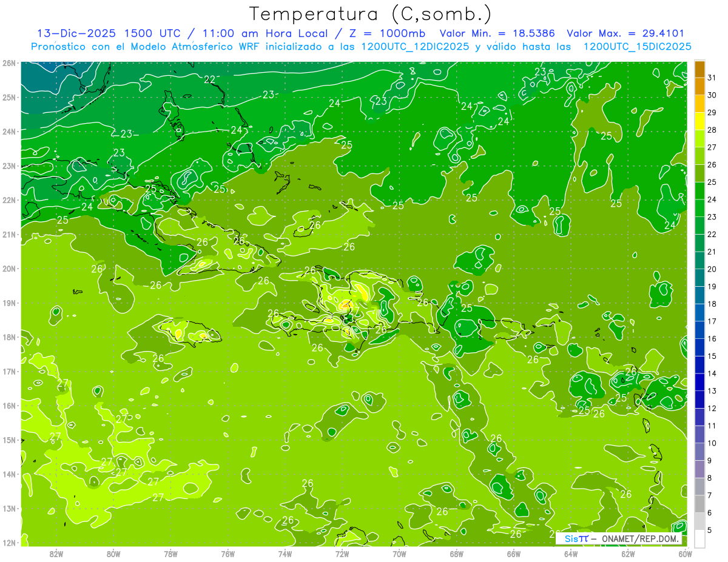Click the 'Sisπ' logo text
Screen dimensions: 728x562
[x=576, y=538]
